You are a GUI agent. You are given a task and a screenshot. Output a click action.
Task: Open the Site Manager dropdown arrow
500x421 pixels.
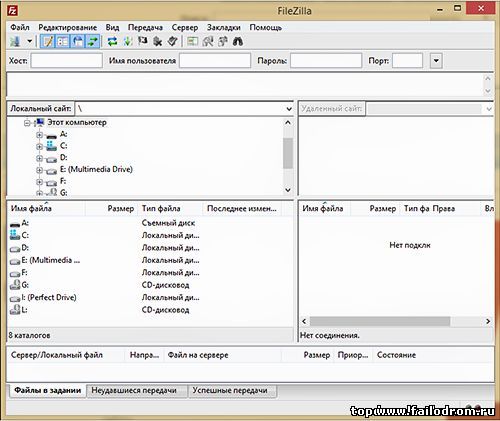click(29, 41)
